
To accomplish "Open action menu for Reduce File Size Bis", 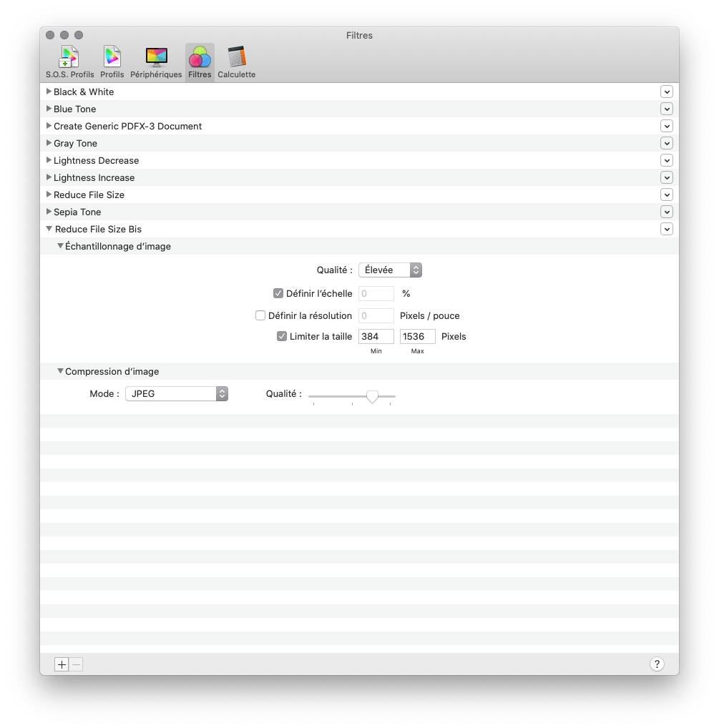I will (x=667, y=230).
